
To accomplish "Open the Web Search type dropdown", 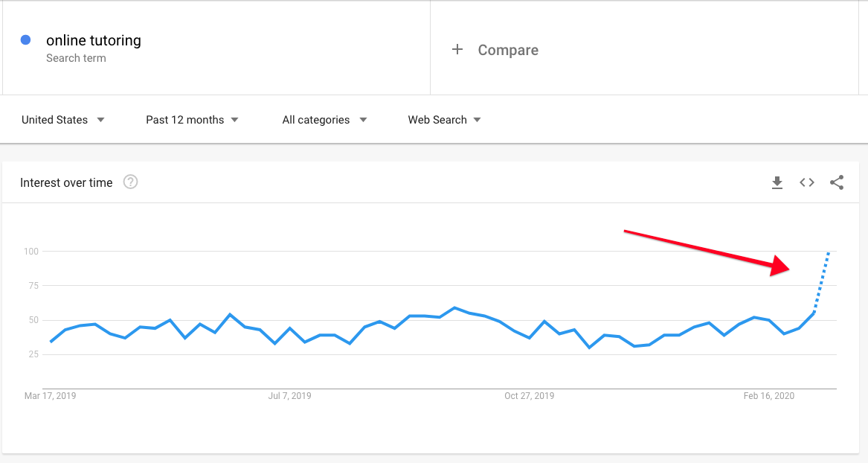I will pyautogui.click(x=444, y=120).
